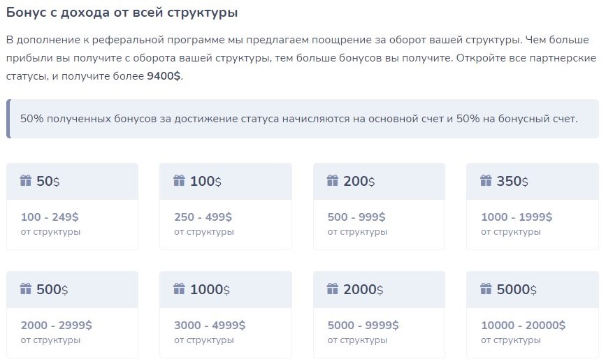Screen dimensions: 606x364
Task: Click the 500 - 999$ structure range
Action: coord(356,217)
